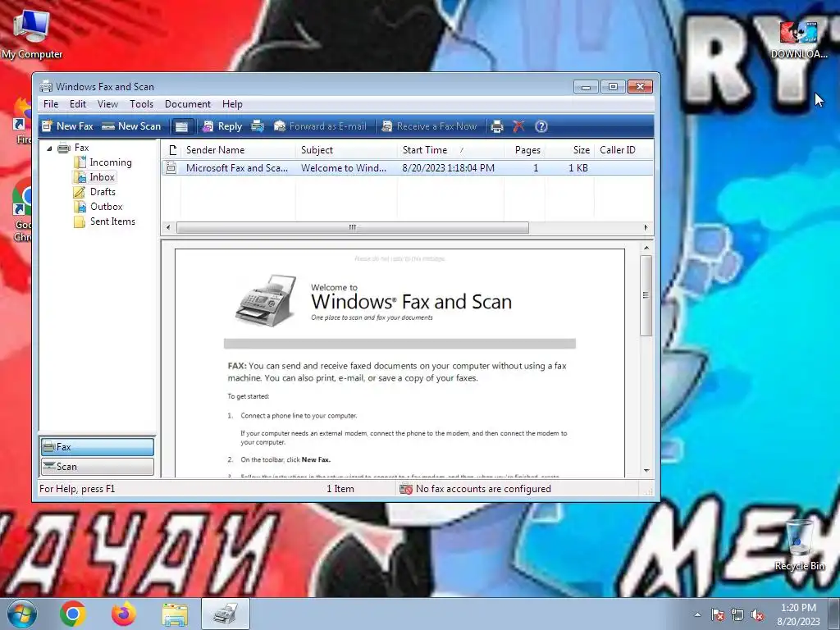The height and width of the screenshot is (630, 840).
Task: Sort by Sender Name column
Action: (238, 150)
